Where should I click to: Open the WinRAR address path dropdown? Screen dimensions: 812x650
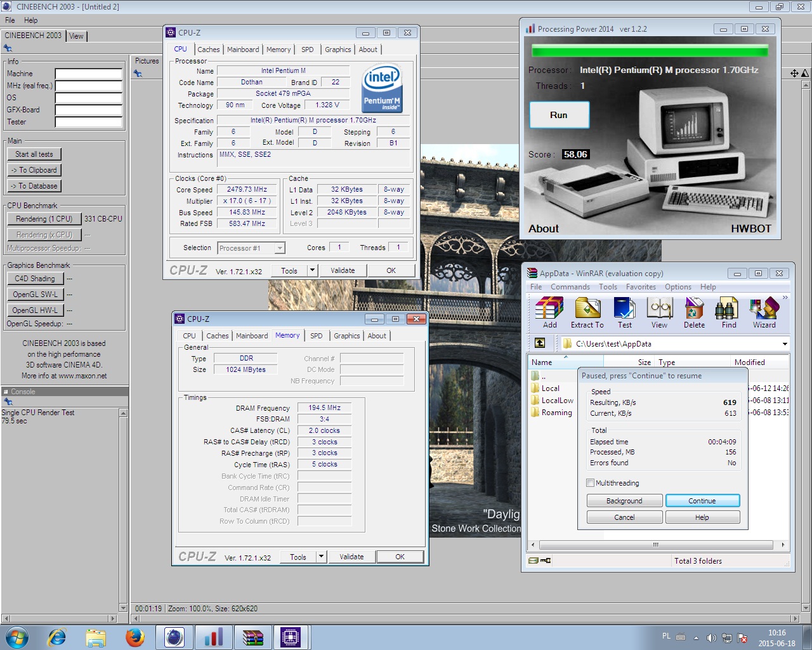tap(785, 343)
